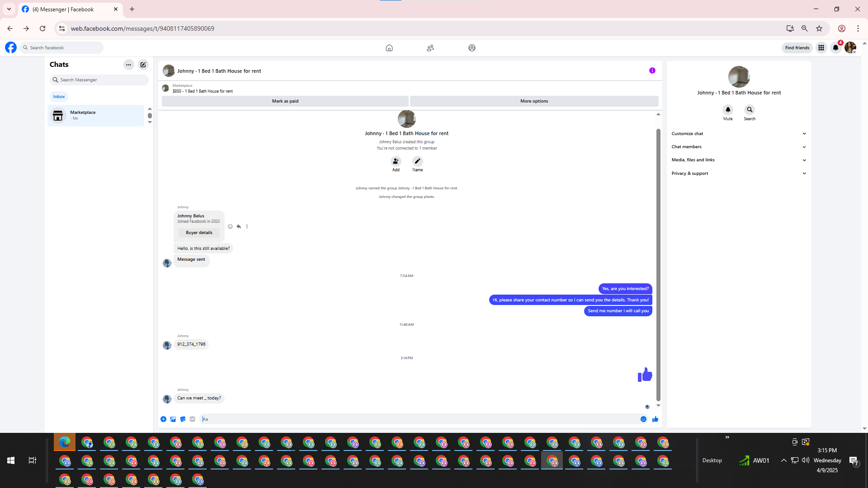Viewport: 868px width, 488px height.
Task: Toggle the conversation information panel
Action: pyautogui.click(x=652, y=70)
